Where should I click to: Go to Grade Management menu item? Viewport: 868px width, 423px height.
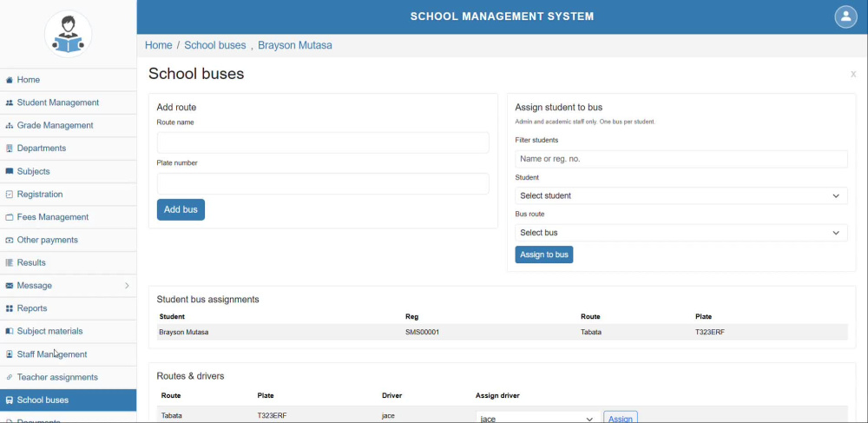click(68, 126)
